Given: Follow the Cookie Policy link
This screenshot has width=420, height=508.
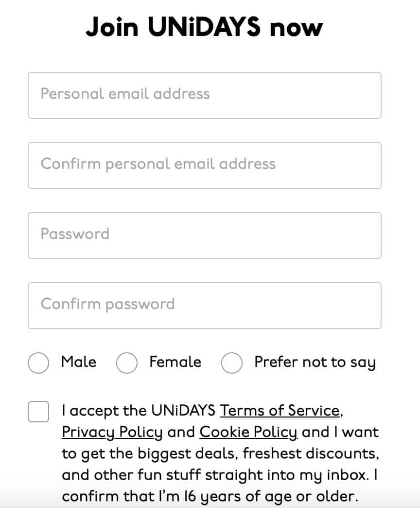Looking at the screenshot, I should [248, 432].
